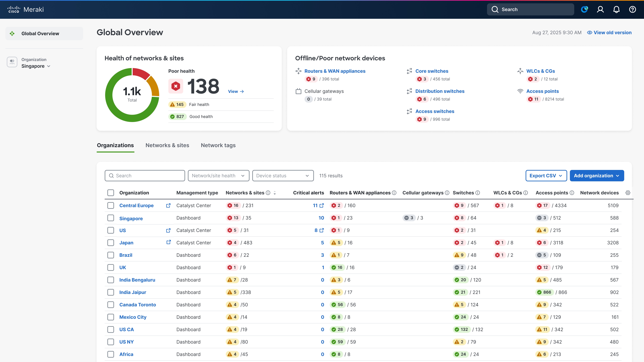
Task: Switch to the Networks & sites tab
Action: [x=167, y=145]
